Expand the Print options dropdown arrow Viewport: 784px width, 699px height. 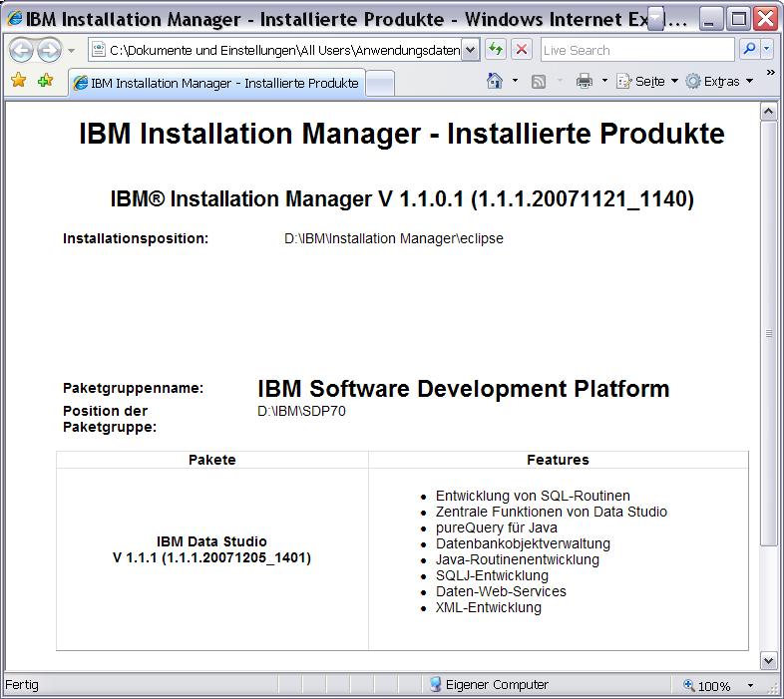point(604,81)
